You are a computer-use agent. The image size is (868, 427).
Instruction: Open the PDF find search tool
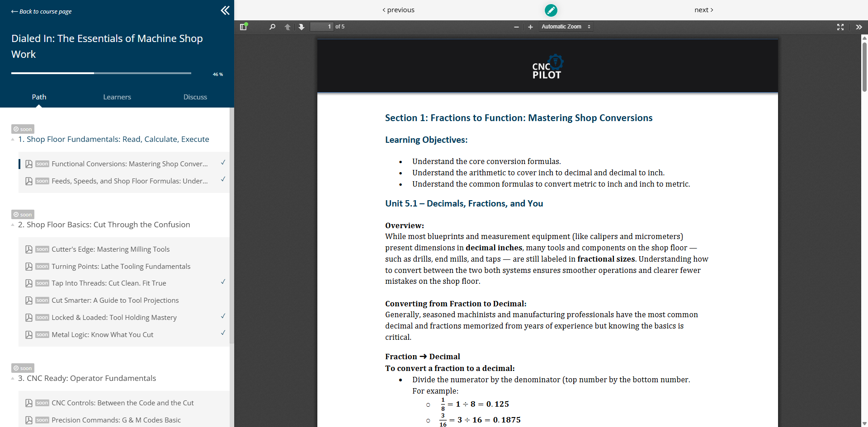coord(272,27)
